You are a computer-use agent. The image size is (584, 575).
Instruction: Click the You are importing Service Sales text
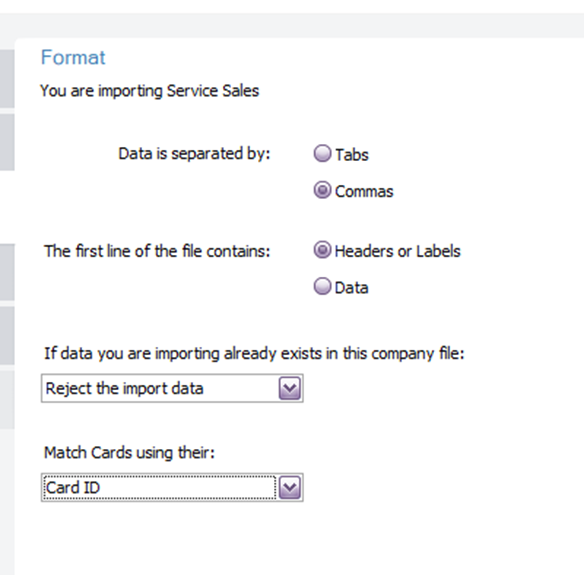[x=149, y=91]
